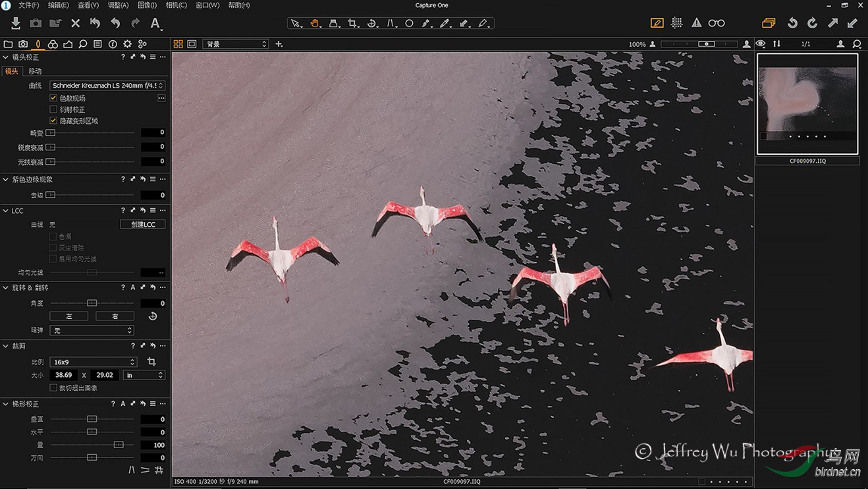Toggle exposure warning triangle icon
This screenshot has width=868, height=489.
pyautogui.click(x=696, y=23)
